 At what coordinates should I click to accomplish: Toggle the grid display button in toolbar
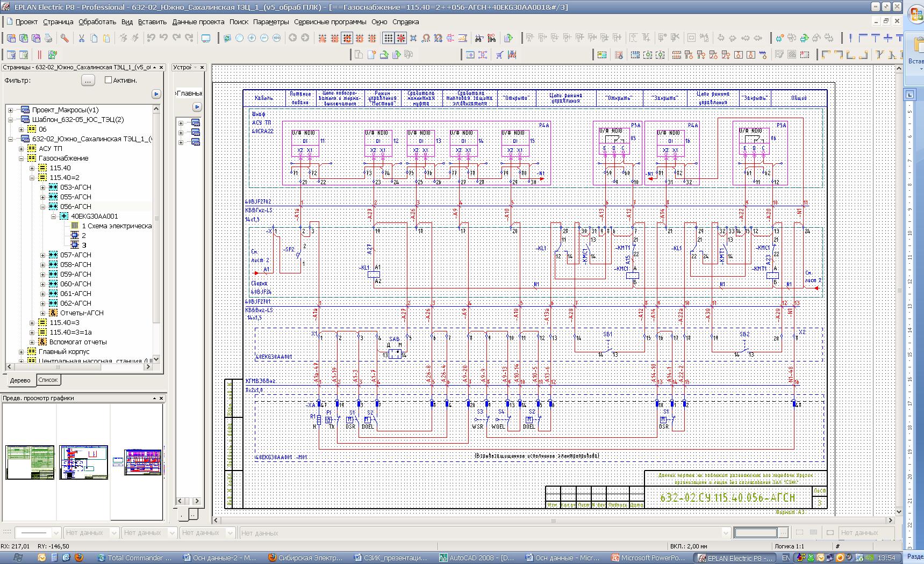pos(388,38)
